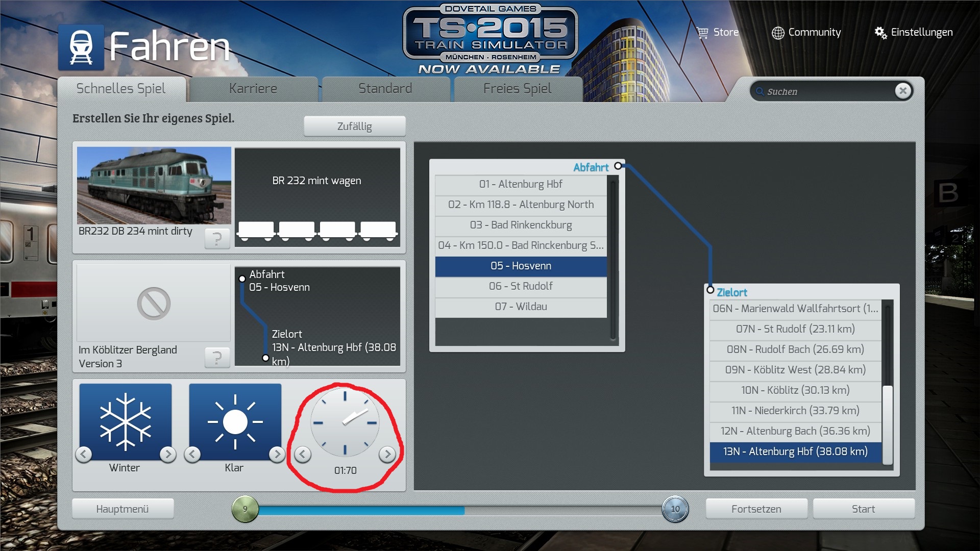Click the Start button

pos(863,509)
